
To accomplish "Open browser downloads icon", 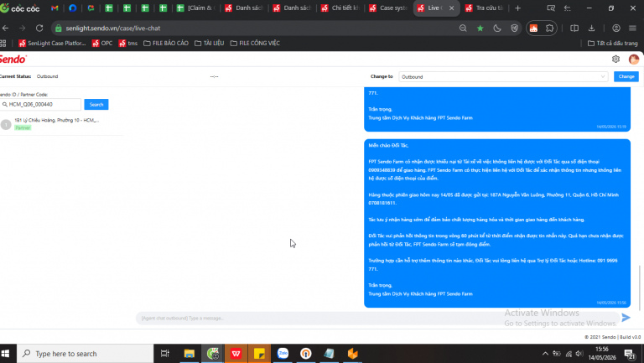I will [591, 28].
